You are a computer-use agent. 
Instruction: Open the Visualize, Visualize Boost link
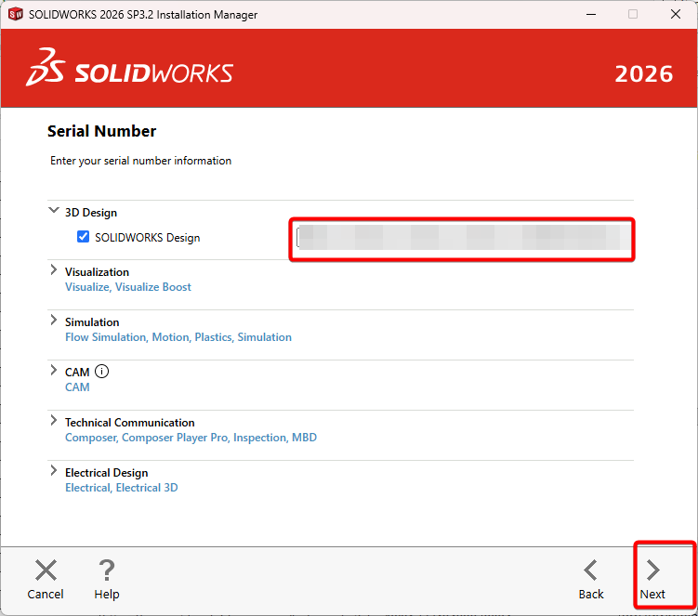point(128,287)
